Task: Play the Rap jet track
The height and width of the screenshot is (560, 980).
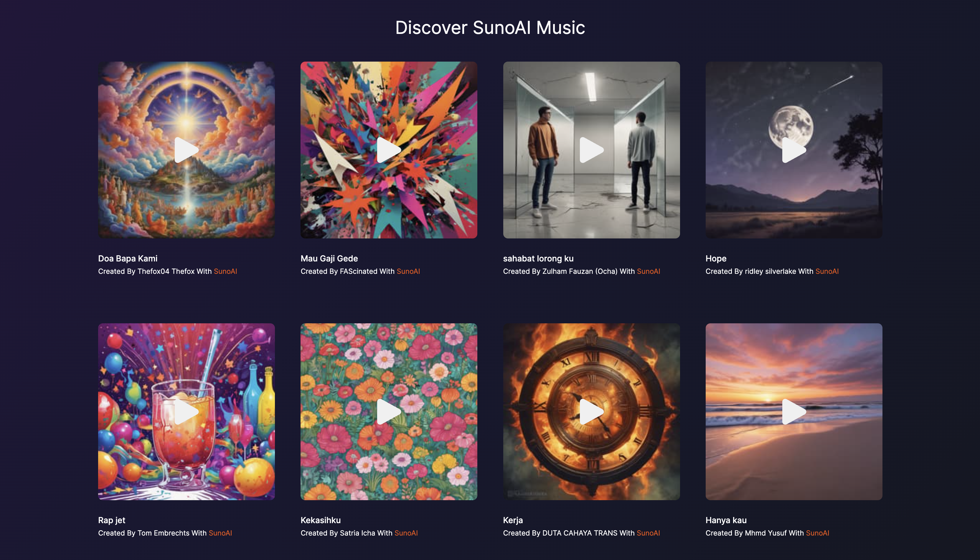Action: pos(187,411)
